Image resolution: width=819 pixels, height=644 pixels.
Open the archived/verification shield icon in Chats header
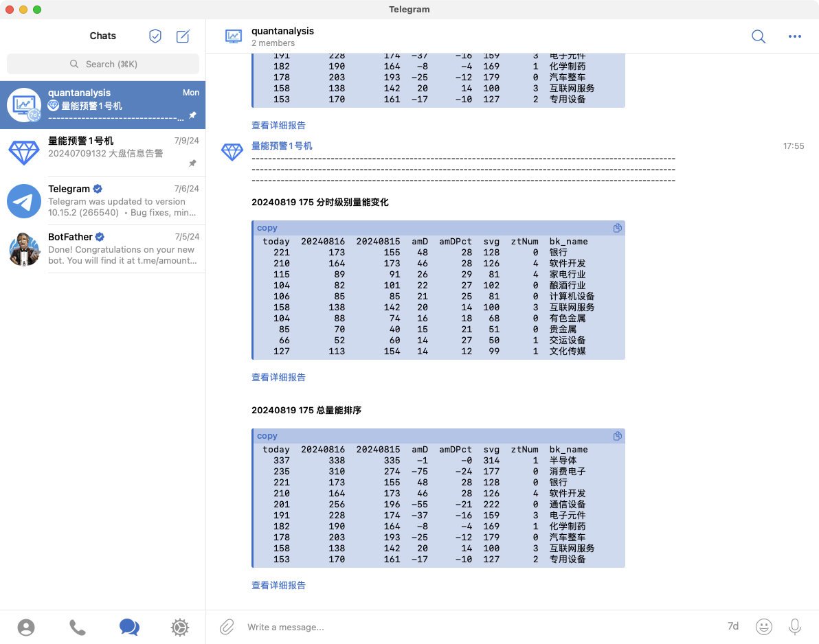tap(155, 36)
